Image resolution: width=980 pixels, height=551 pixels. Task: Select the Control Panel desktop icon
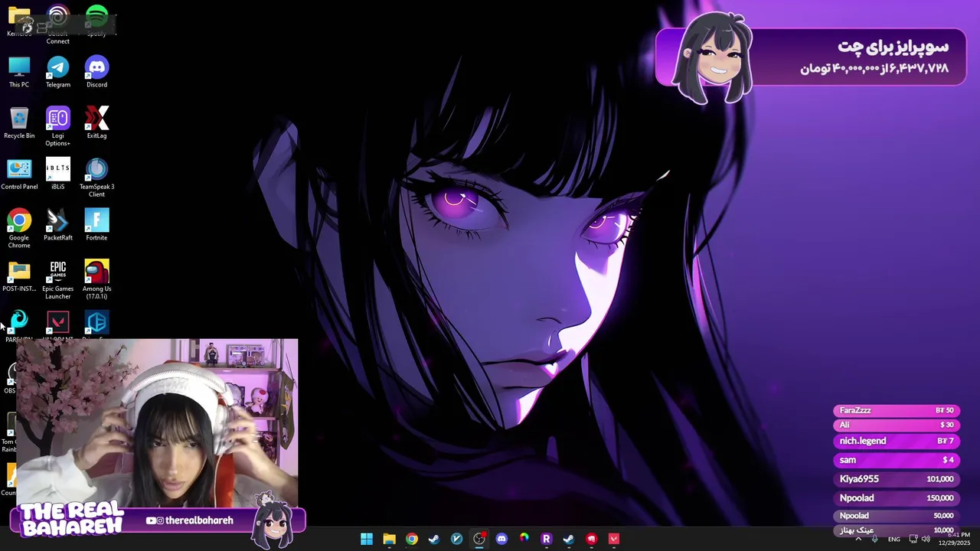(x=19, y=174)
